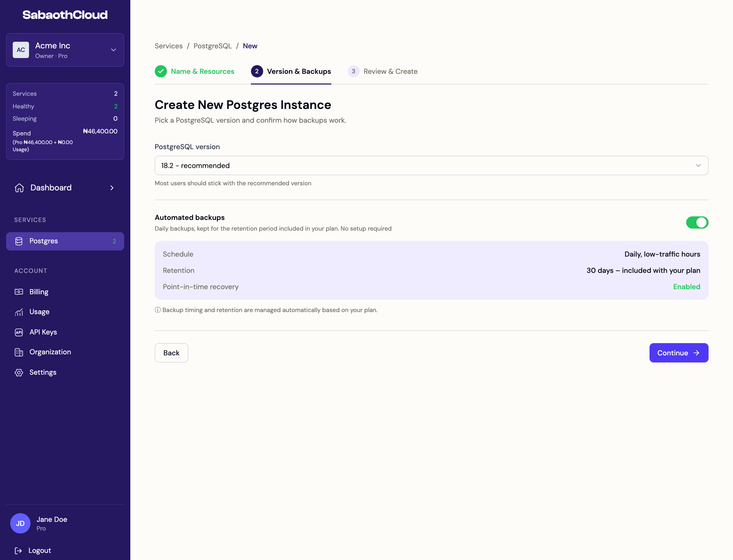Click the info icon beside backup timing note
Image resolution: width=733 pixels, height=560 pixels.
point(158,310)
